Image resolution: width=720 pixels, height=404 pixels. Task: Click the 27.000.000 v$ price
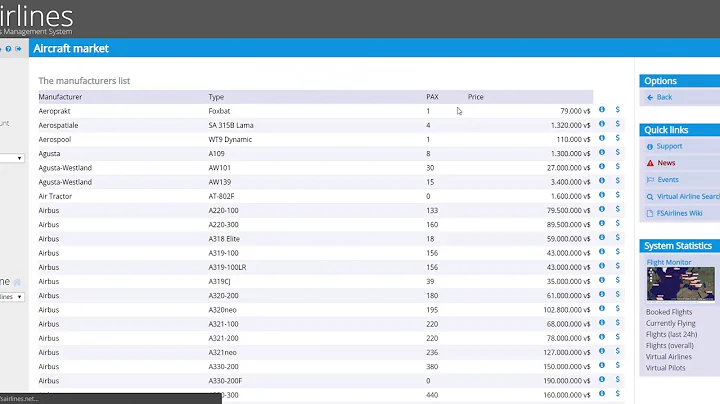point(568,168)
